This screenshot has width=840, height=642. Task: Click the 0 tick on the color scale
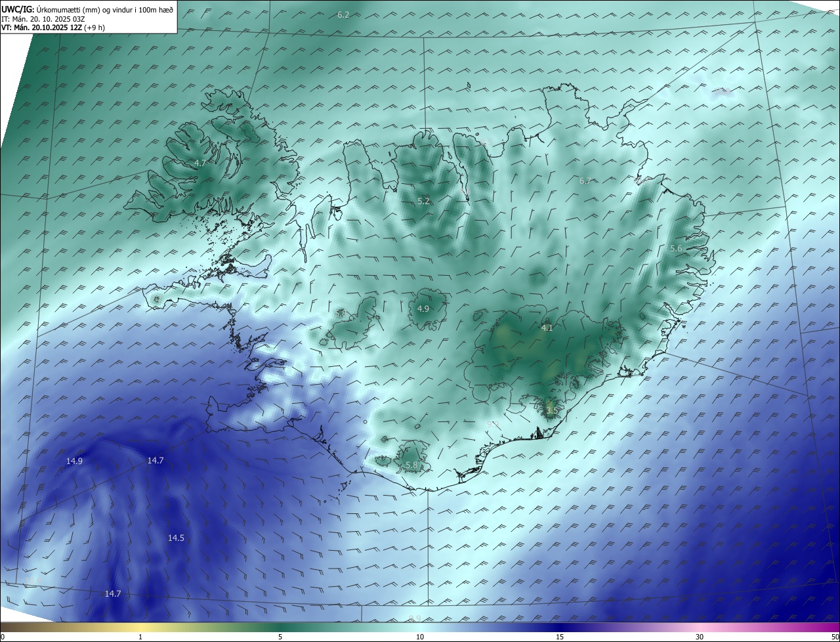[3, 637]
